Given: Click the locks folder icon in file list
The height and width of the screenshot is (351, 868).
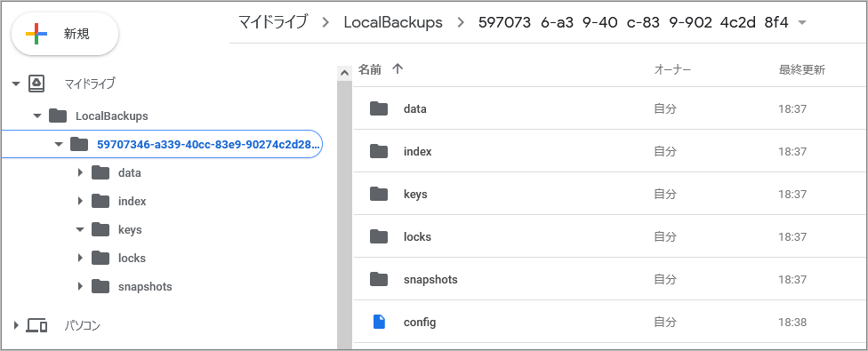Looking at the screenshot, I should pyautogui.click(x=379, y=236).
